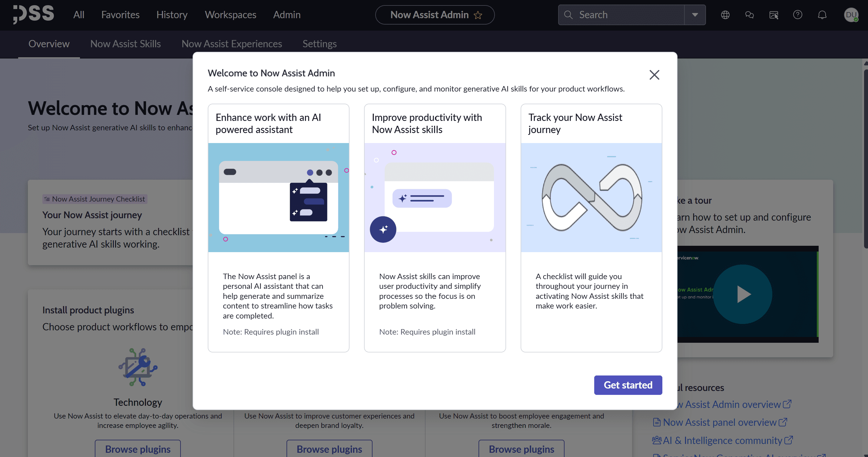Image resolution: width=868 pixels, height=457 pixels.
Task: Open the globe scope selector icon
Action: click(x=725, y=15)
